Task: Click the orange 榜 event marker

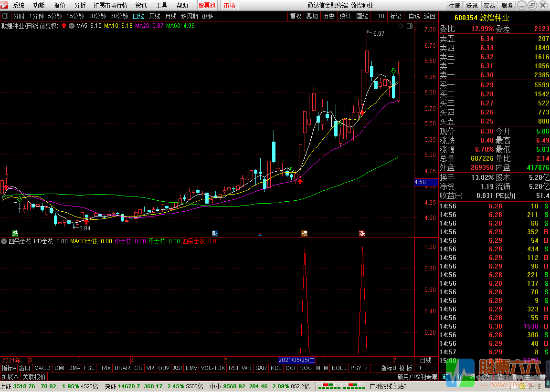Action: click(305, 233)
